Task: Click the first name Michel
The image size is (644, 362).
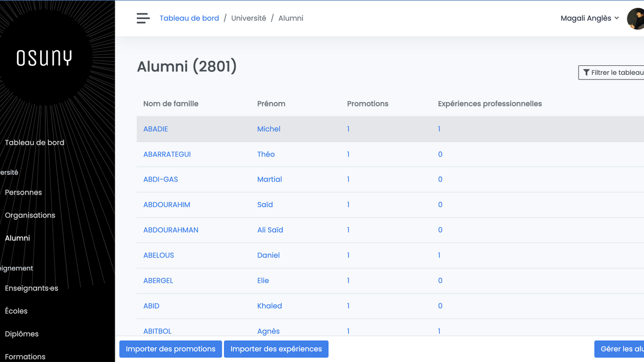Action: coord(269,129)
